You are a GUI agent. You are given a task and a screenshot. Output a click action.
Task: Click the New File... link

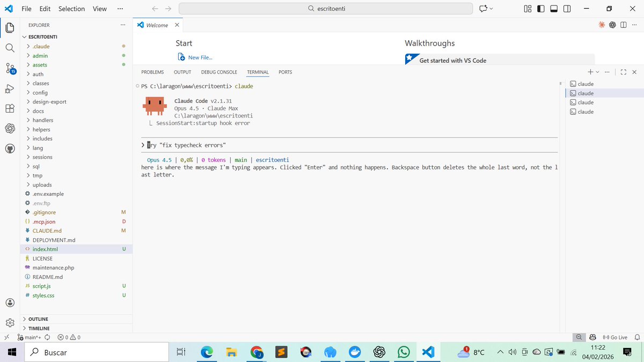click(195, 57)
